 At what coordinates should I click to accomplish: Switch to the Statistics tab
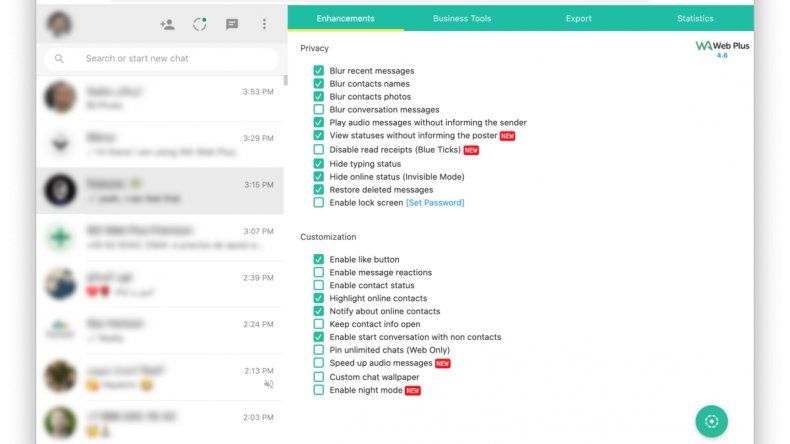tap(695, 18)
